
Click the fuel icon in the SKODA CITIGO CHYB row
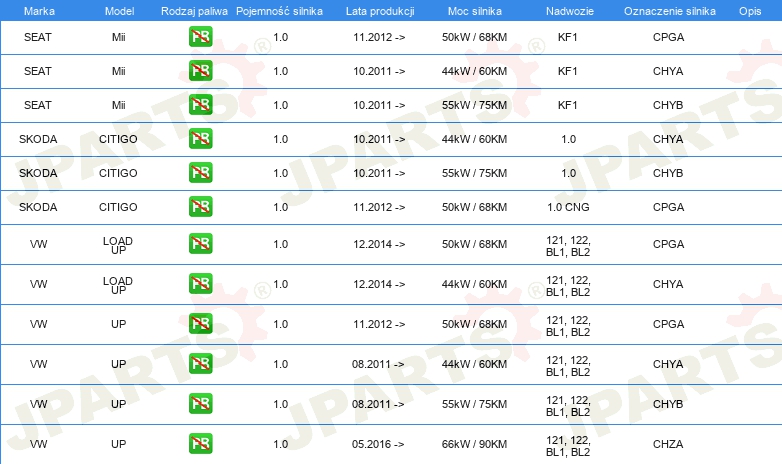tap(200, 173)
